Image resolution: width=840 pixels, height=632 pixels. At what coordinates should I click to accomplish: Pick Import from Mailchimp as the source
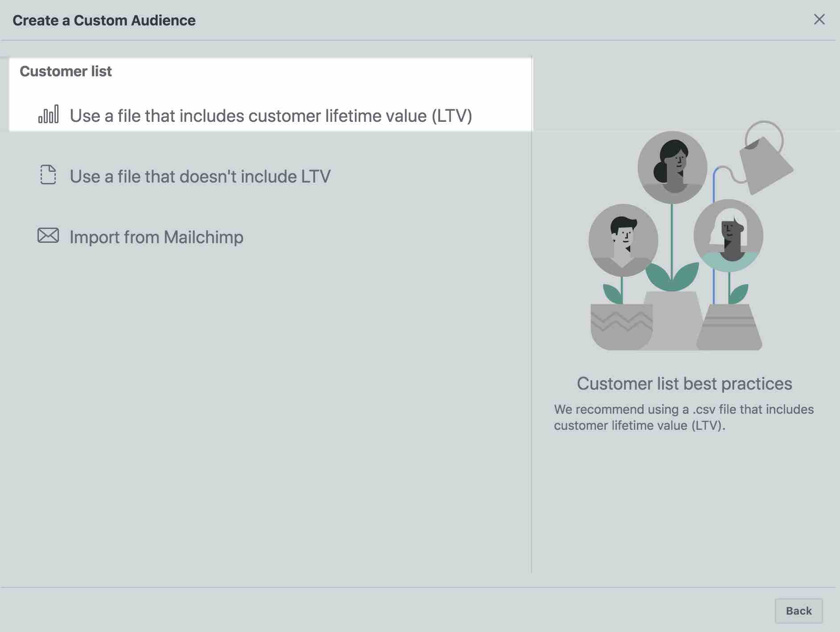156,237
